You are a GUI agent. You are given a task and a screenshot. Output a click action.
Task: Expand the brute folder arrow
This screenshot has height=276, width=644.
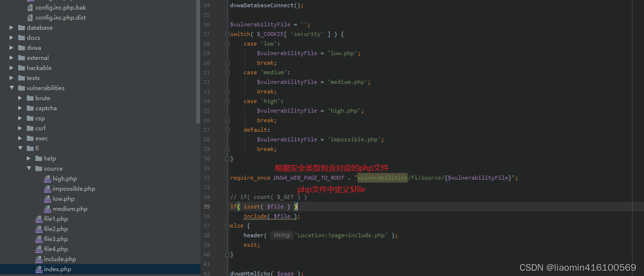pyautogui.click(x=20, y=98)
